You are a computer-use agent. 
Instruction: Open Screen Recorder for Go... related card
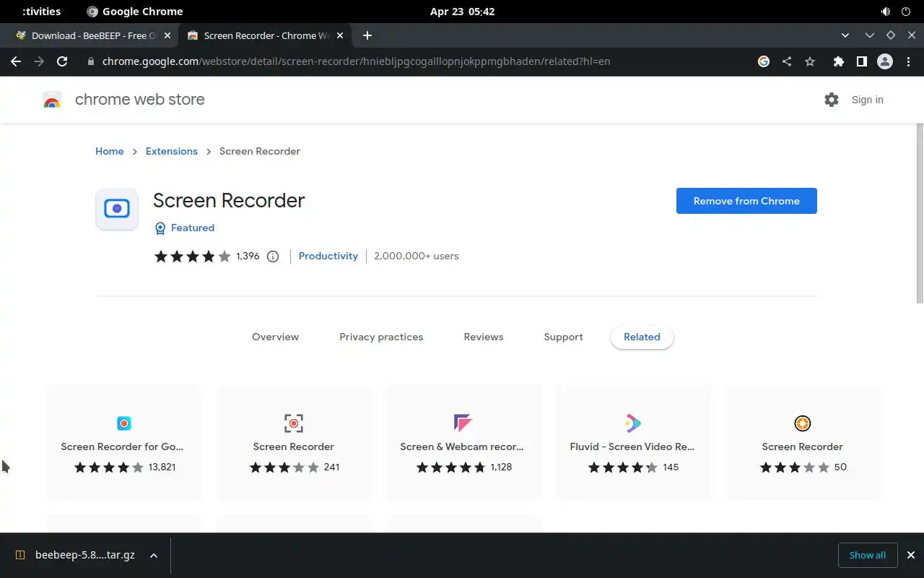tap(124, 442)
